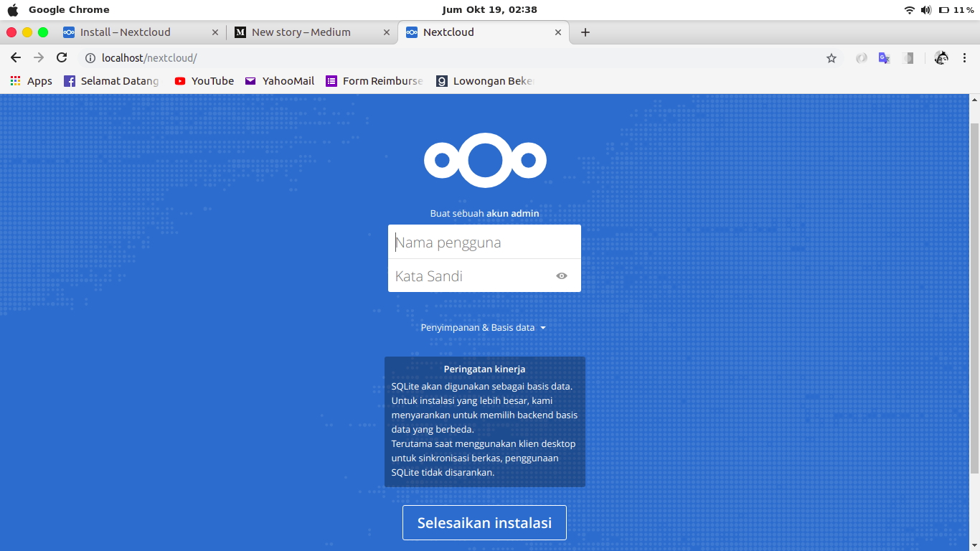Open the YouTube bookmark

pyautogui.click(x=204, y=81)
